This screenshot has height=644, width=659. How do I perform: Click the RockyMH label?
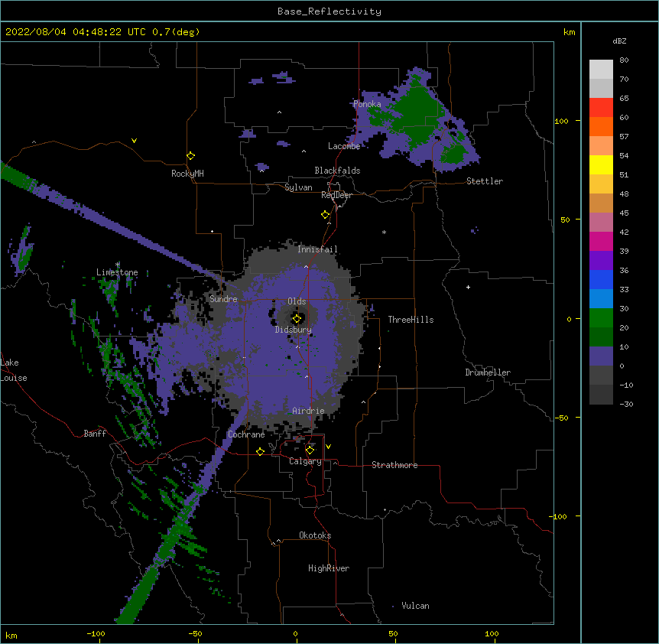[187, 174]
